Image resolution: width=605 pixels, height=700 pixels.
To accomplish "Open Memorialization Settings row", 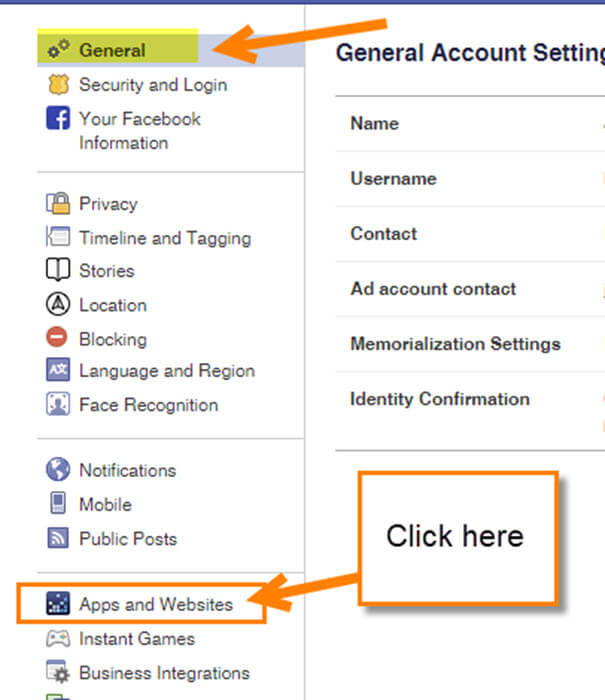I will click(470, 344).
